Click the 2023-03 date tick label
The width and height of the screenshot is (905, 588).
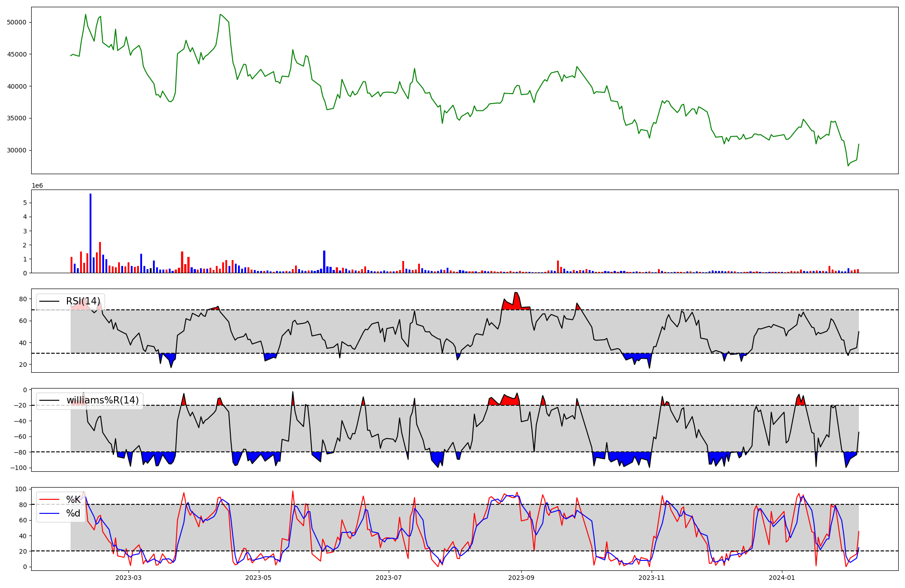coord(129,578)
